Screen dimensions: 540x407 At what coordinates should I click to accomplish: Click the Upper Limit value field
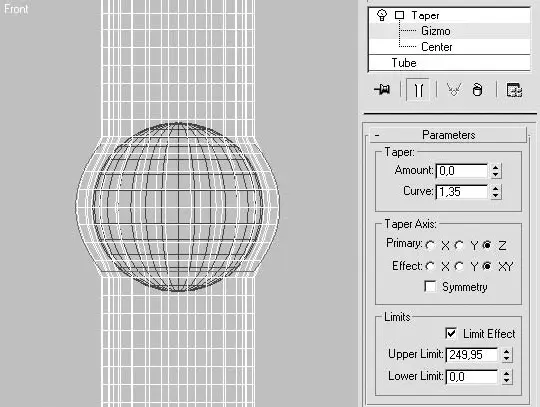[x=472, y=355]
